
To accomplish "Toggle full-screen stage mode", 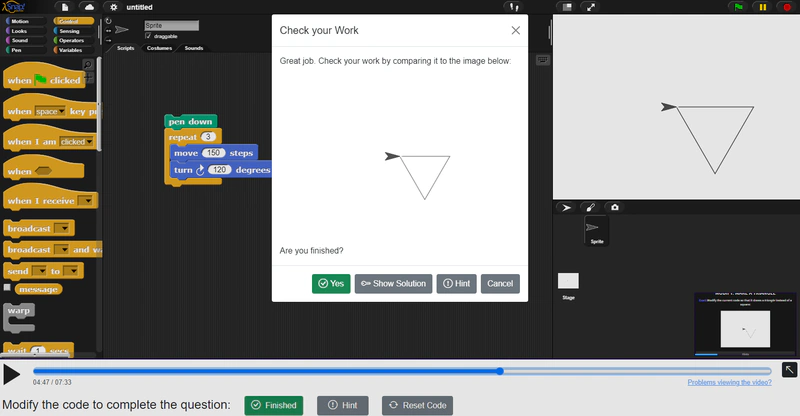I will (592, 7).
